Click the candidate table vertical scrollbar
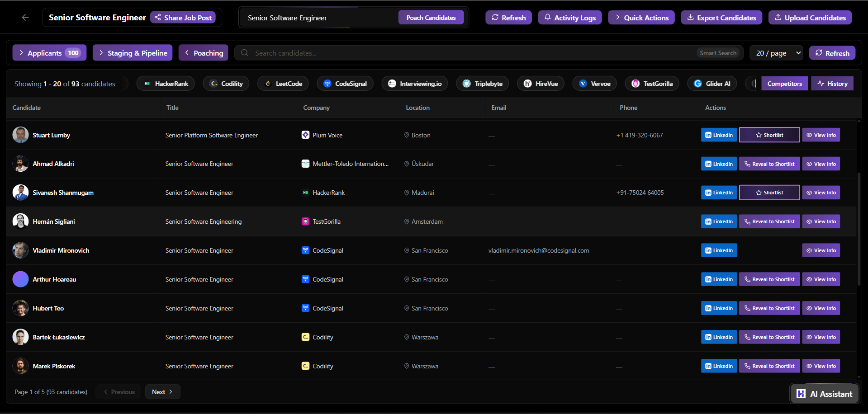868x414 pixels. click(x=859, y=229)
